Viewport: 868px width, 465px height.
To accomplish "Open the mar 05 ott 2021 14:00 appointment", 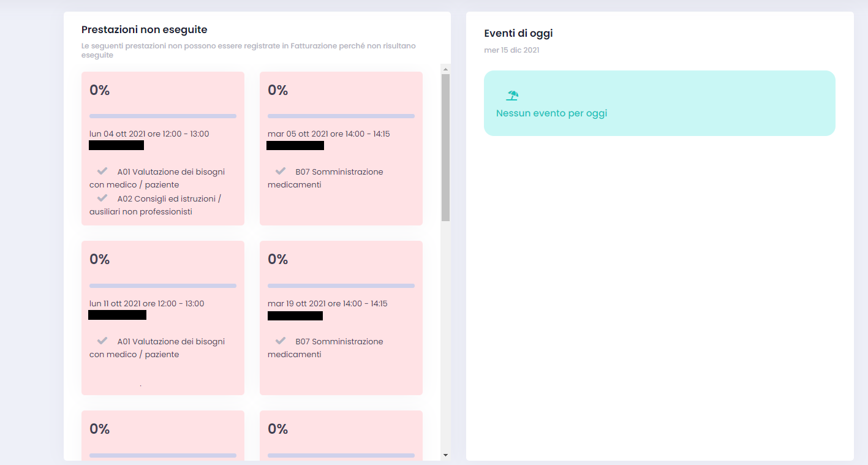I will click(329, 134).
